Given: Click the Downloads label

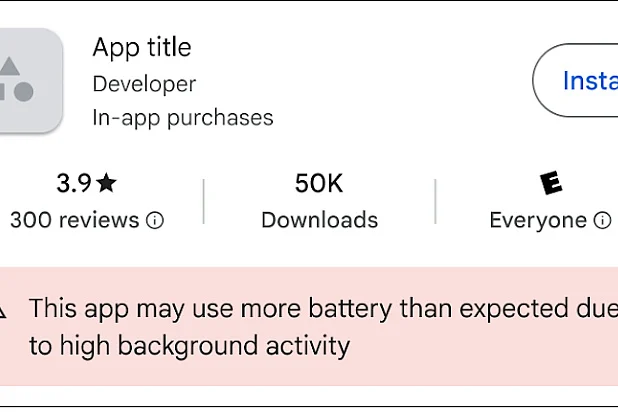Looking at the screenshot, I should (319, 220).
